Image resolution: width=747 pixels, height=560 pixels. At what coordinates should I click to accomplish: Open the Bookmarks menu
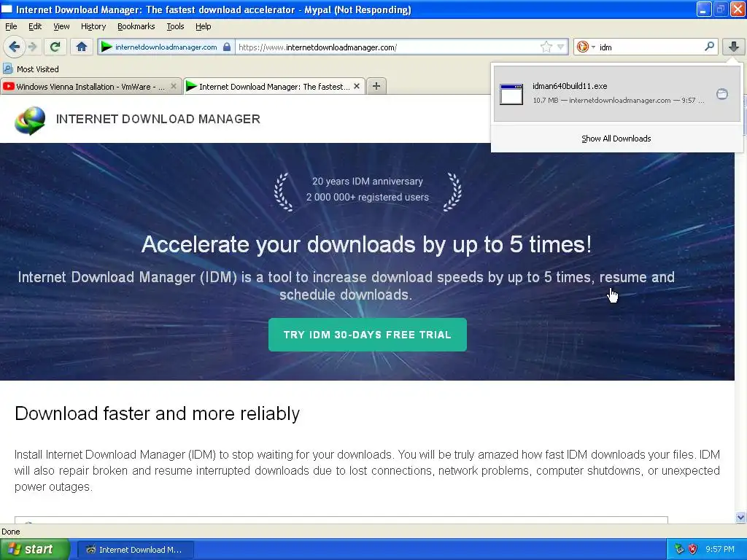point(136,27)
